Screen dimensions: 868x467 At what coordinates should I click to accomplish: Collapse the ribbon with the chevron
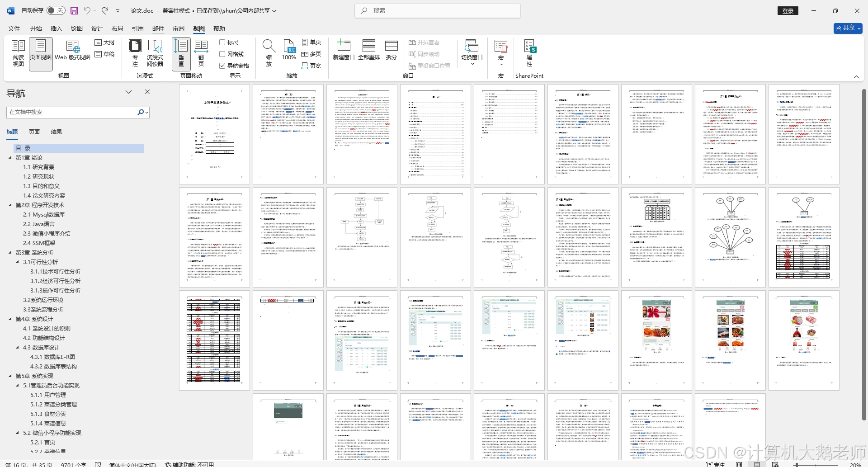856,76
